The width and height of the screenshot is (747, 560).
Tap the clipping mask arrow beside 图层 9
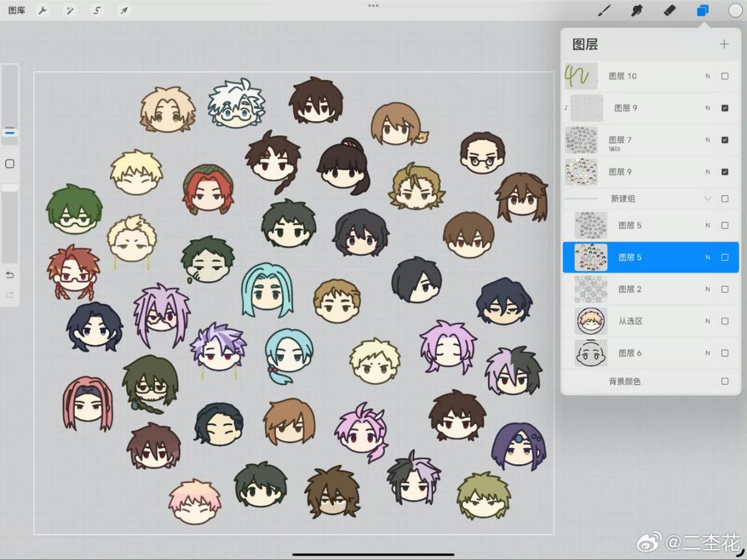pos(566,108)
